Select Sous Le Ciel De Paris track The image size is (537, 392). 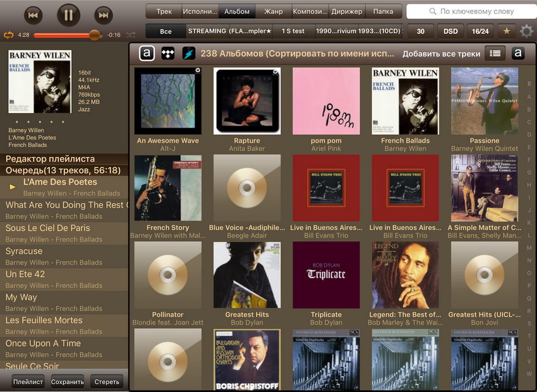[x=64, y=234]
